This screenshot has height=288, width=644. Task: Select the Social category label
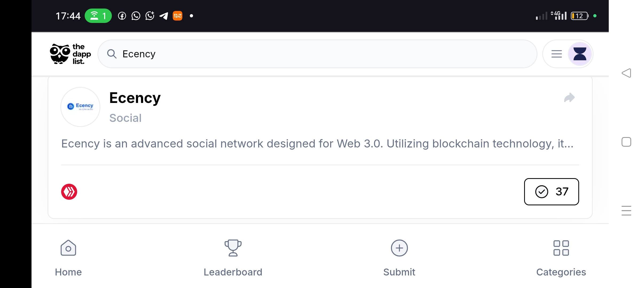click(125, 118)
